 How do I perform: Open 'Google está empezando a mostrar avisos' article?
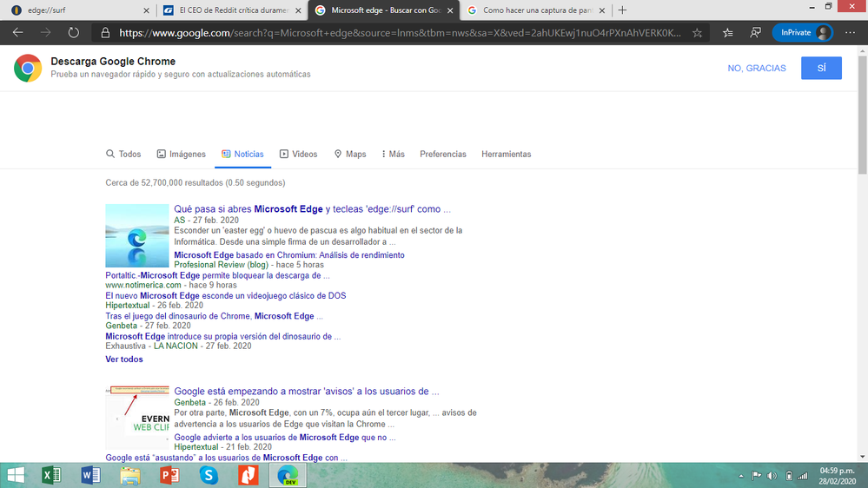pyautogui.click(x=307, y=391)
